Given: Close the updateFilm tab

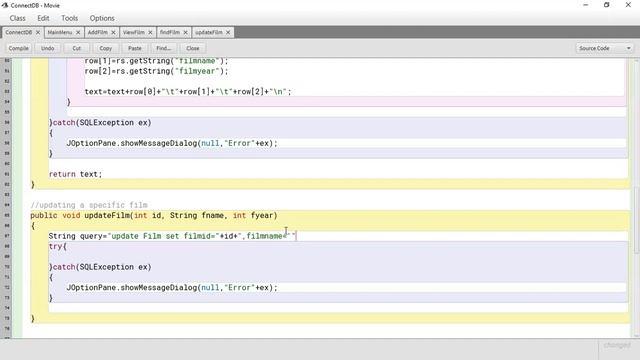Looking at the screenshot, I should coord(228,32).
